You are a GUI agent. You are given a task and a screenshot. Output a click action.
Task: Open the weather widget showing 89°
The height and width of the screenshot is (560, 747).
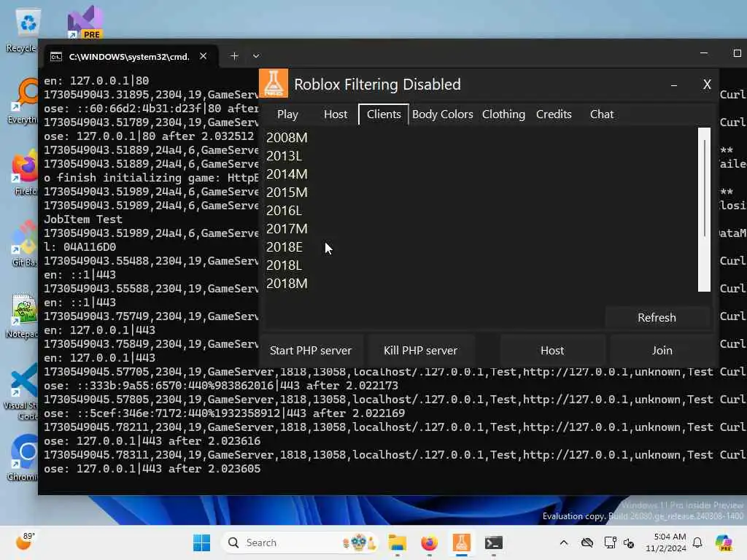click(25, 542)
